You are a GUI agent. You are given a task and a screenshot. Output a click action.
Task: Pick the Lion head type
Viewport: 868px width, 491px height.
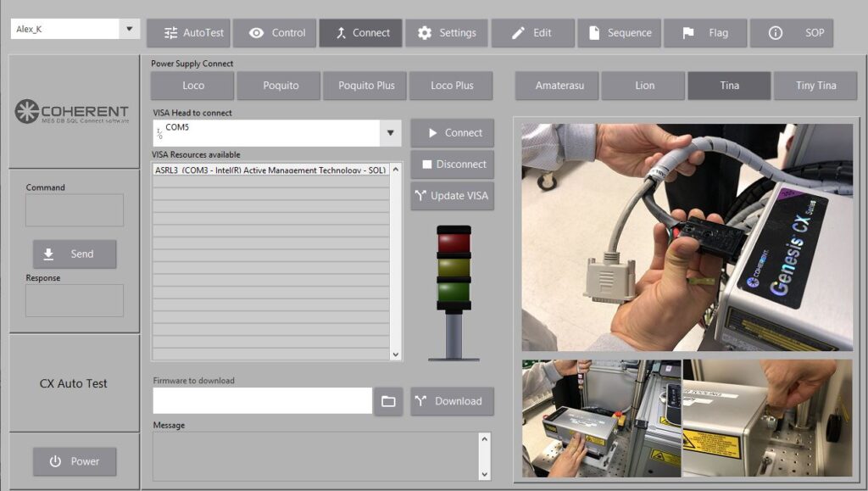point(644,86)
